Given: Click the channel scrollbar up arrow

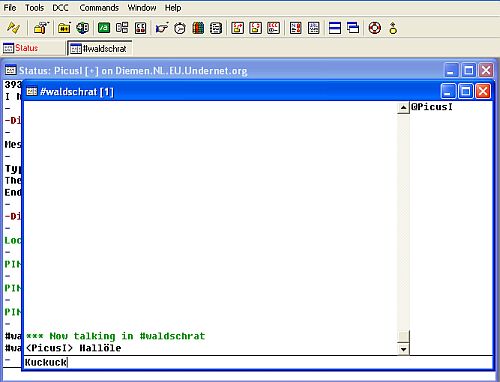Looking at the screenshot, I should pos(404,108).
